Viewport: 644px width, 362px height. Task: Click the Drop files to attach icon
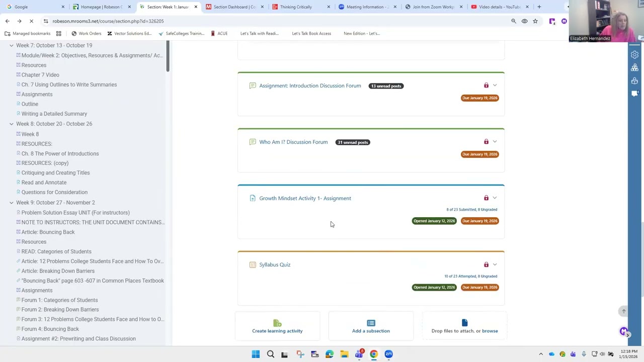pyautogui.click(x=464, y=323)
